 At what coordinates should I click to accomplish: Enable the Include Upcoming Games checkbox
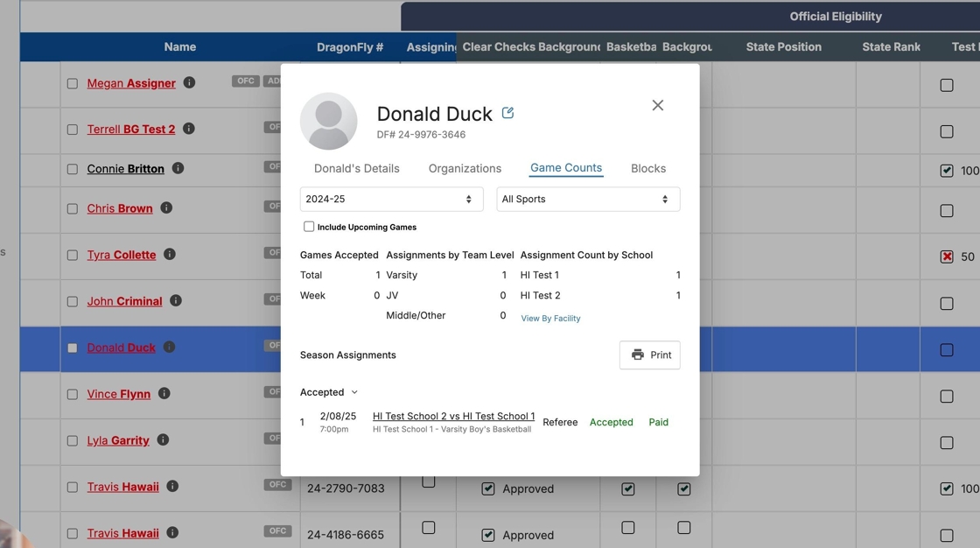(x=309, y=227)
